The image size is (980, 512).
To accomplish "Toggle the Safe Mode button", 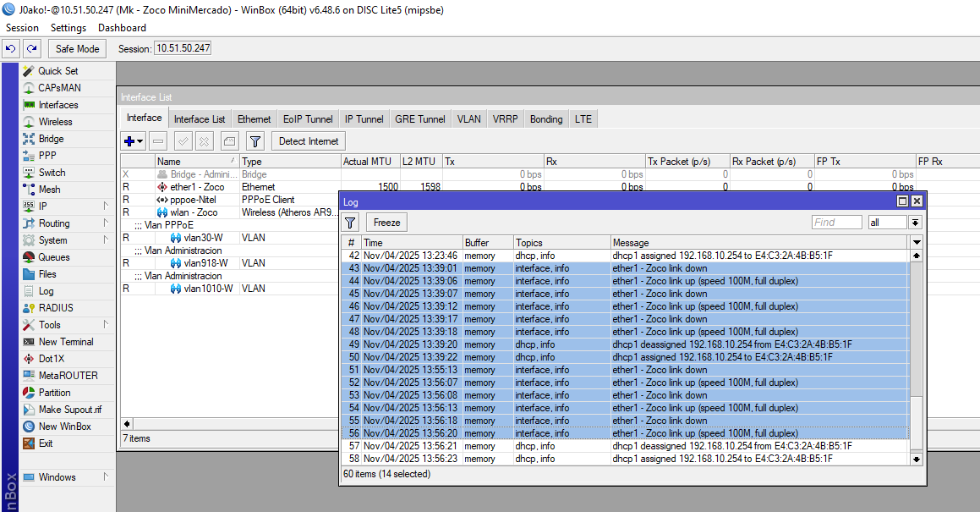I will point(78,49).
